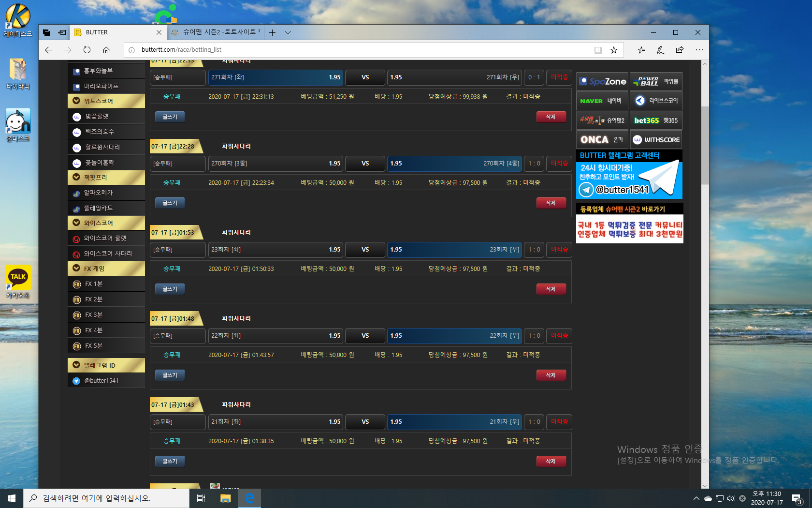The height and width of the screenshot is (508, 812).
Task: Expand the 위드스코어 sidebar category
Action: pyautogui.click(x=106, y=101)
